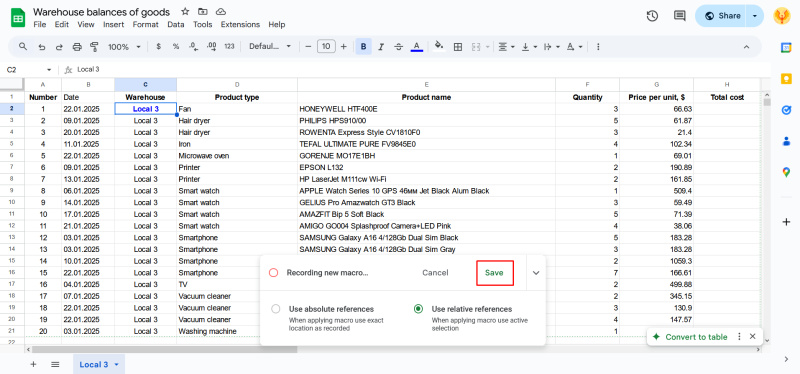800x374 pixels.
Task: Cancel the macro recording
Action: click(x=435, y=273)
